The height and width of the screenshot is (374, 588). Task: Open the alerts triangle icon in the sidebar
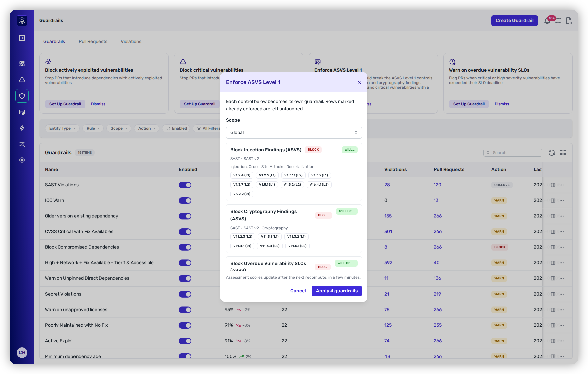coord(22,80)
